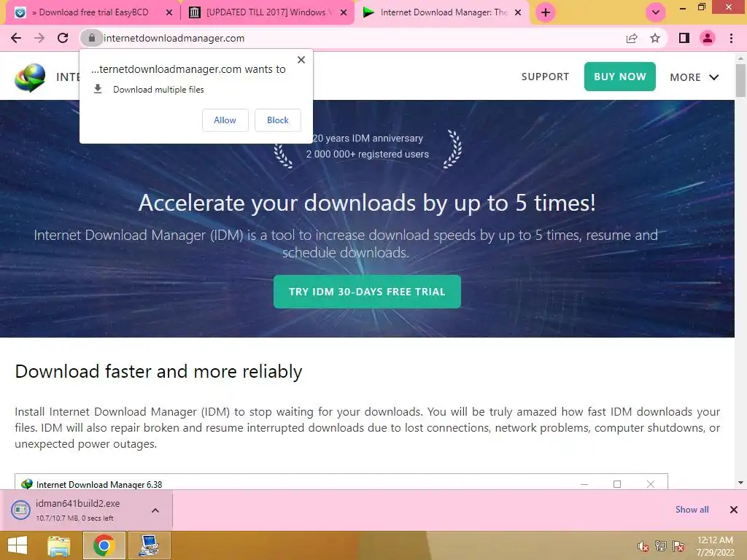The width and height of the screenshot is (747, 560).
Task: Close the Internet Download Manager tab
Action: click(x=518, y=13)
